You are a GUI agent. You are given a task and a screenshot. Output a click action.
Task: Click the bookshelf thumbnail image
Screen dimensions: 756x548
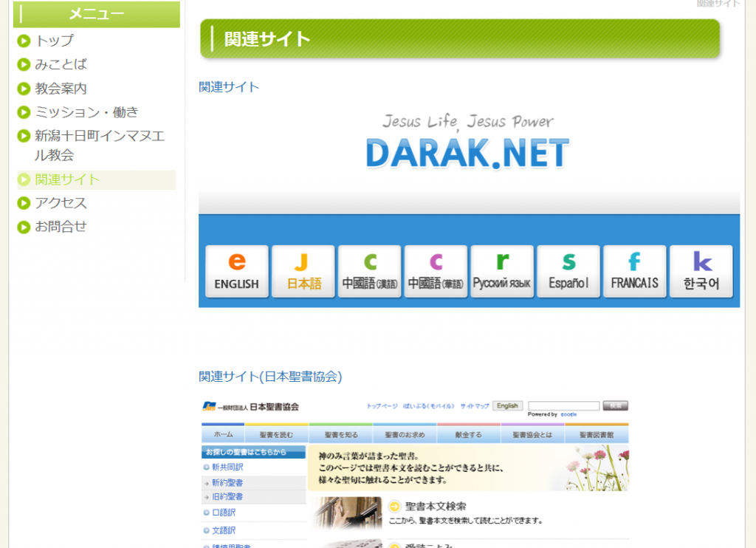347,513
